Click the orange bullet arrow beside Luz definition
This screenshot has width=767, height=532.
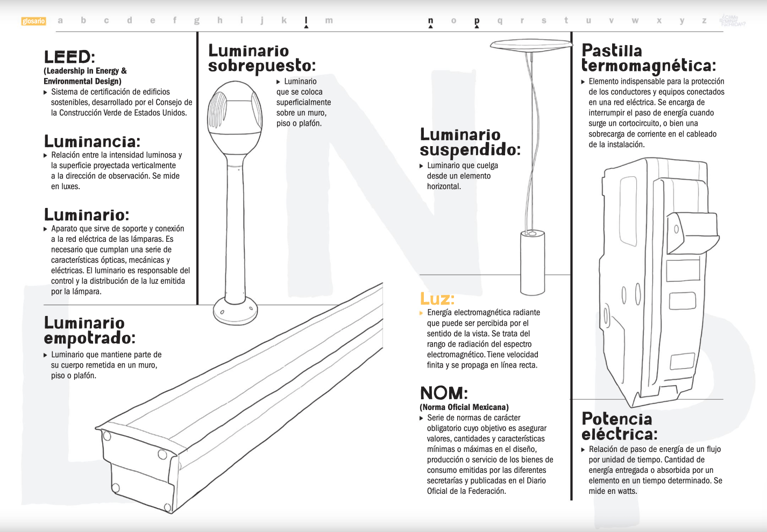click(x=422, y=313)
